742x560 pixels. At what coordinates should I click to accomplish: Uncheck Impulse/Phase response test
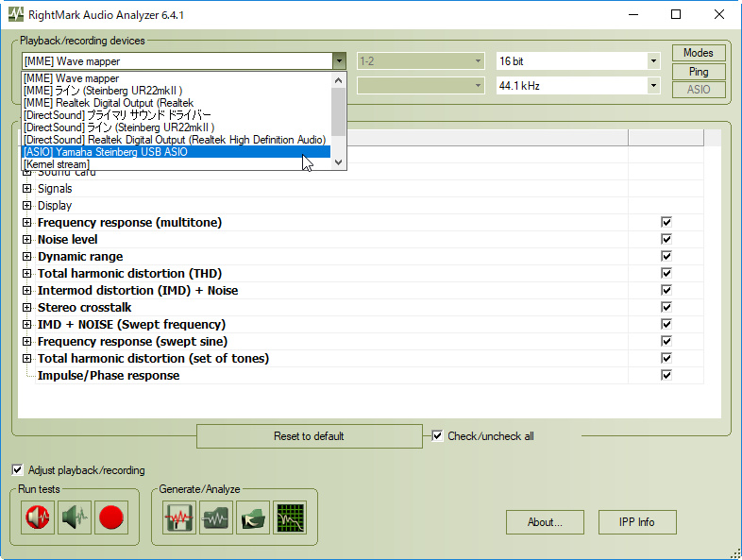[x=666, y=376]
